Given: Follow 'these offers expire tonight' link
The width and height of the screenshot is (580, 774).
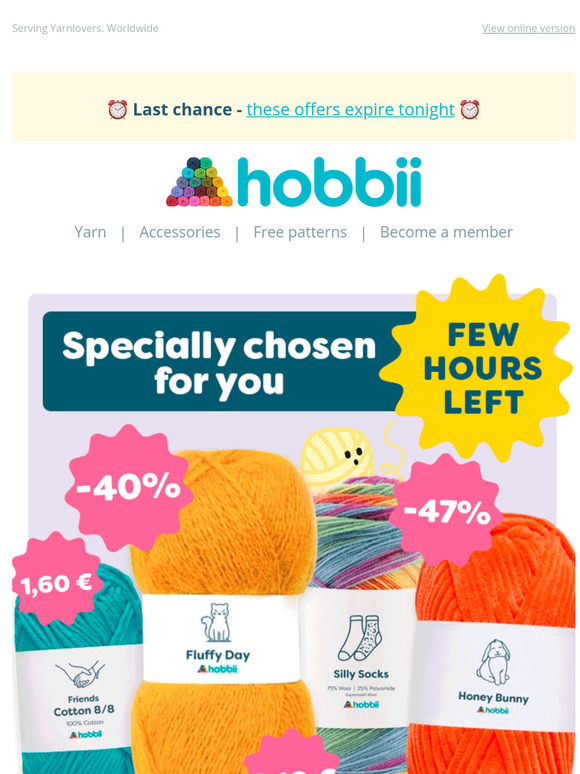Looking at the screenshot, I should [x=350, y=110].
